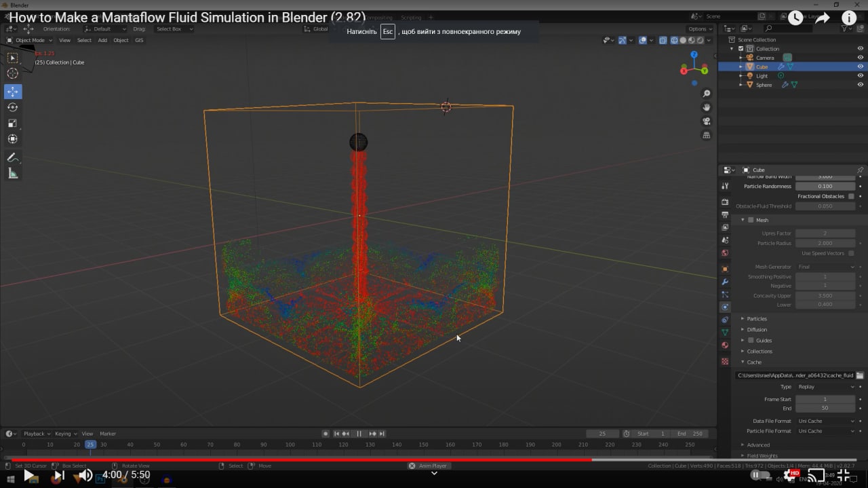Browse cache folder with folder icon
This screenshot has height=488, width=868.
(x=860, y=375)
